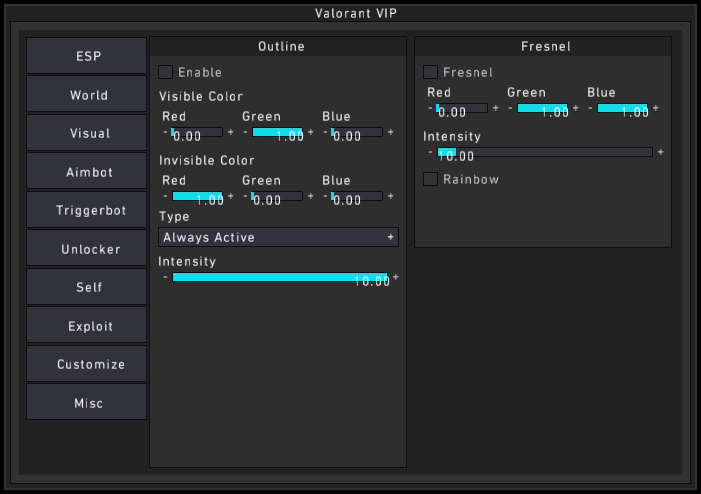Viewport: 701px width, 494px height.
Task: Click the Fresnel Intensity slider bar
Action: pos(544,152)
